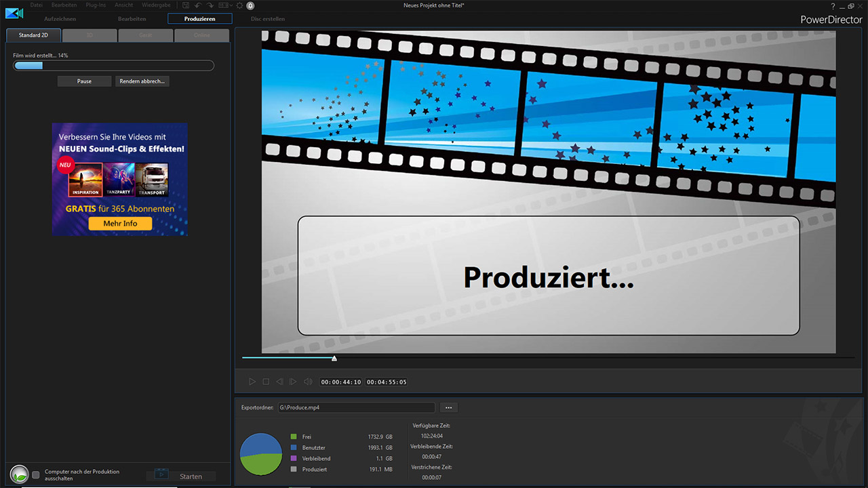
Task: Select the Standard 2D tab
Action: coord(33,35)
